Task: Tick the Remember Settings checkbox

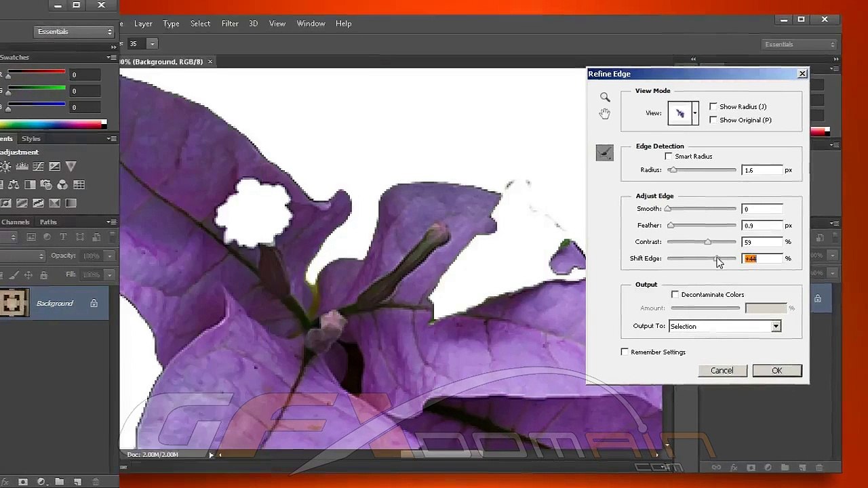Action: tap(625, 352)
